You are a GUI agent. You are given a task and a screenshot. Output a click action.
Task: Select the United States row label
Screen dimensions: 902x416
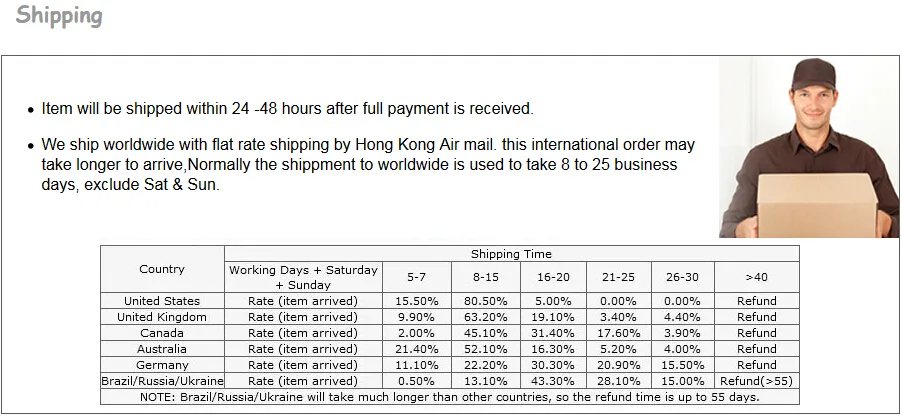(162, 301)
